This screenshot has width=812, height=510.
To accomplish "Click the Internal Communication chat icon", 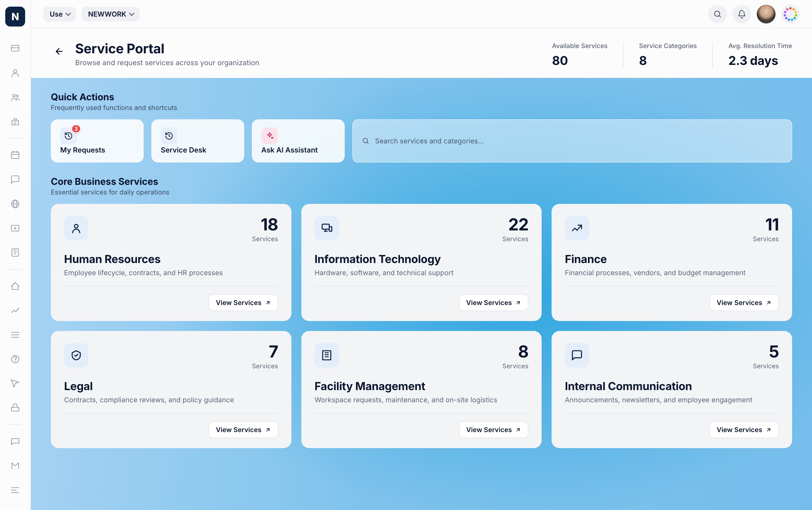I will [577, 355].
